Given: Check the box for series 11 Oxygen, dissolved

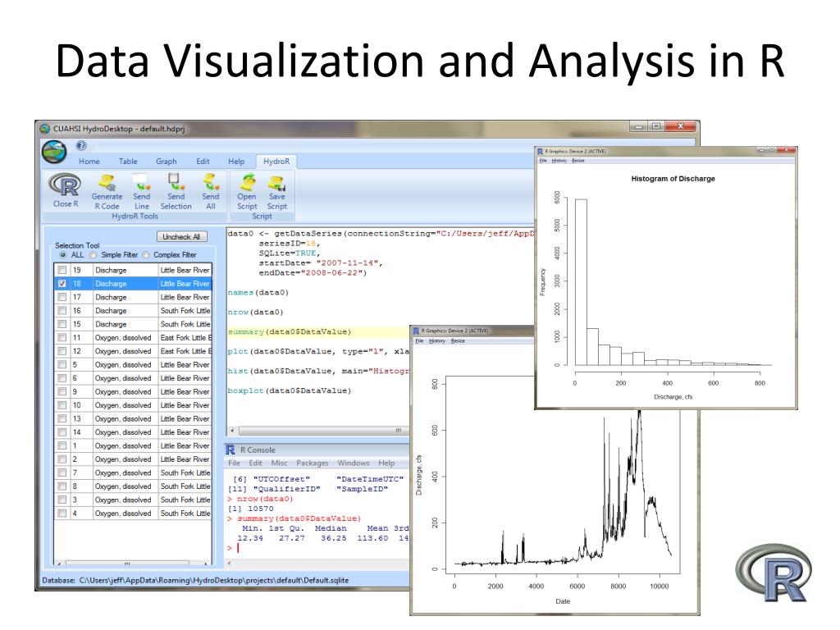Looking at the screenshot, I should (62, 337).
